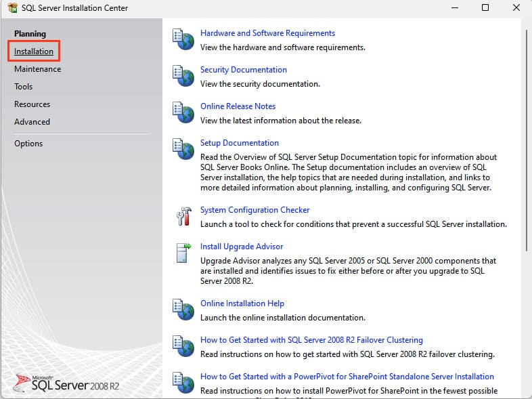The height and width of the screenshot is (399, 532).
Task: Click the scrollbar down arrow
Action: coord(527,394)
